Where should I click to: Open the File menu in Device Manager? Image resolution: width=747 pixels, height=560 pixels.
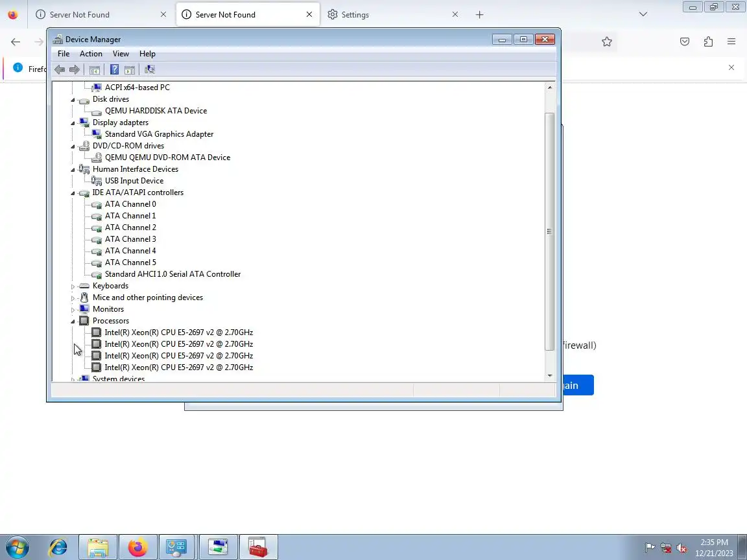point(64,54)
